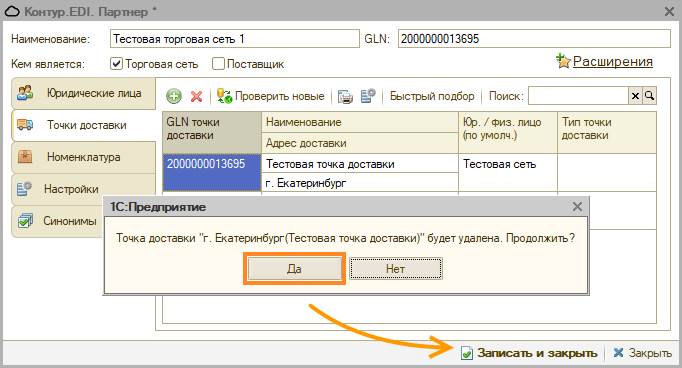Click the magnifier search icon
Screen dimensions: 682x368
(x=649, y=96)
